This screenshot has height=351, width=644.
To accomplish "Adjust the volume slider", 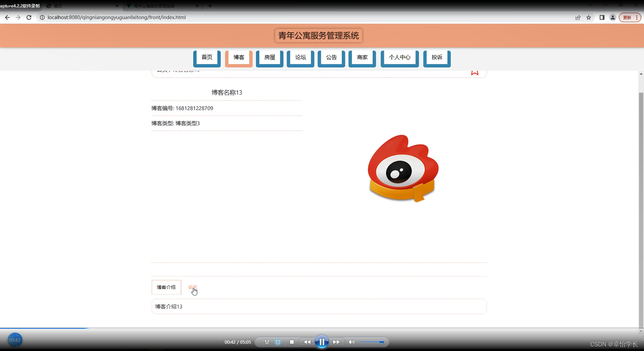I will point(372,342).
